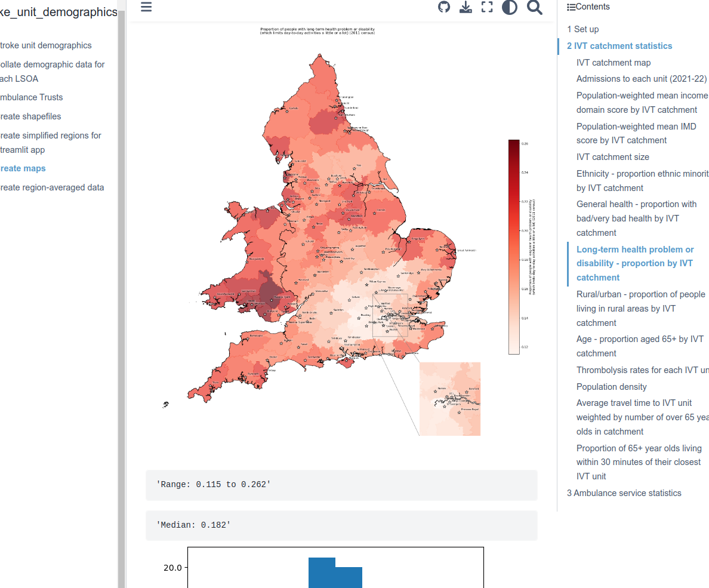Jump to '1 Set up' section
Screen dimensions: 709x588
click(x=583, y=29)
